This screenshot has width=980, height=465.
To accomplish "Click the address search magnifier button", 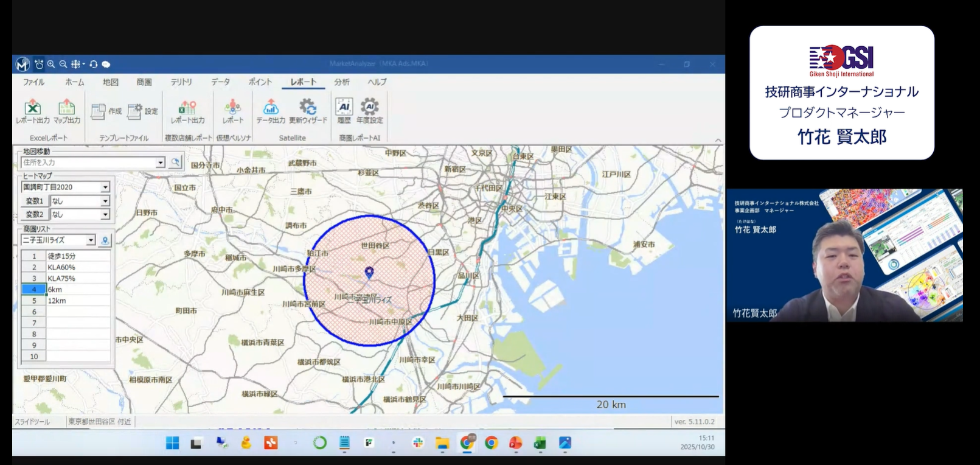I will 175,163.
